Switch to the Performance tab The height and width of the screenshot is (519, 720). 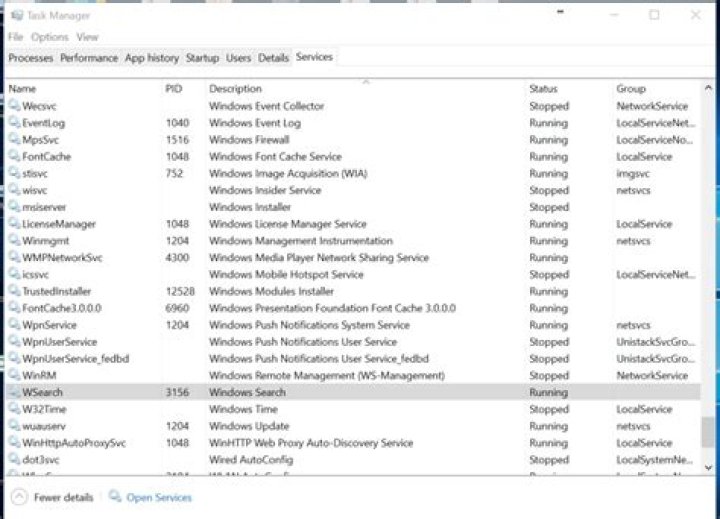coord(89,58)
